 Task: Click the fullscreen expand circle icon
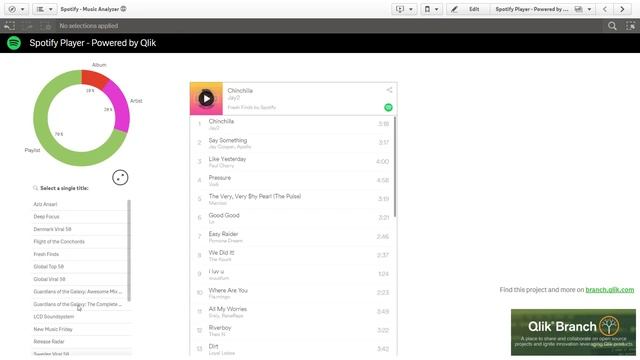click(x=120, y=178)
